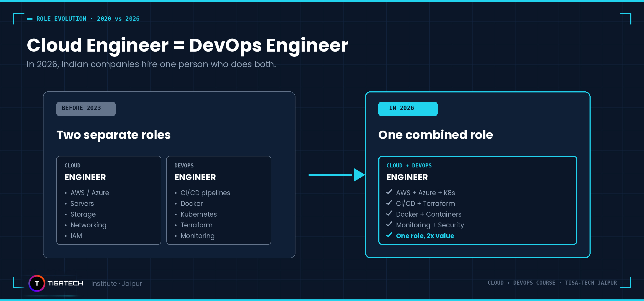Expand the DEVOPS ENGINEER card
Viewport: 644px width, 301px height.
coord(219,200)
